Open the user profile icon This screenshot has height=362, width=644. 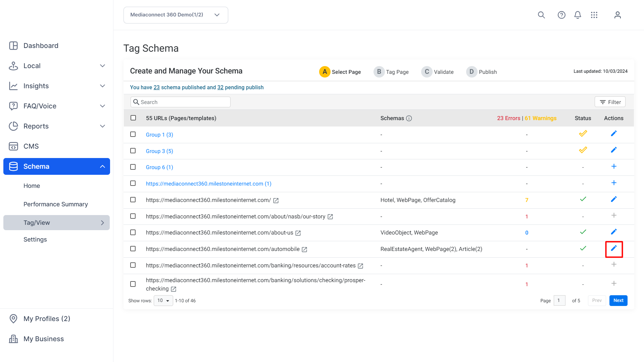pyautogui.click(x=617, y=15)
